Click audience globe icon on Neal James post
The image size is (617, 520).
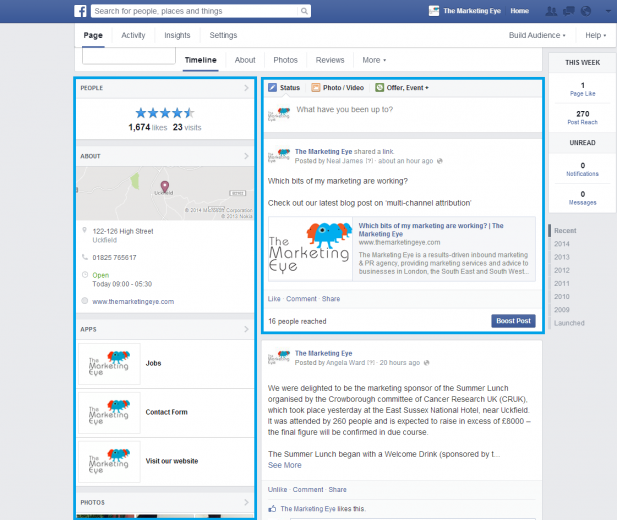[440, 161]
